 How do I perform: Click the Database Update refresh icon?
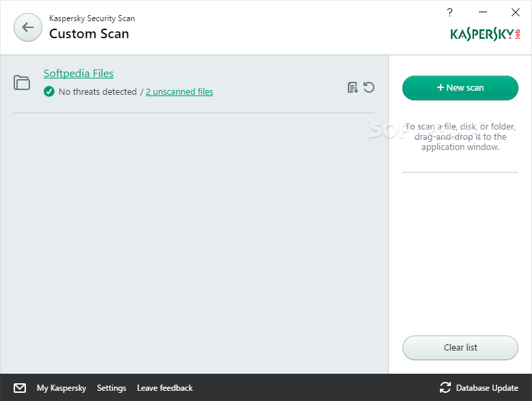[445, 387]
